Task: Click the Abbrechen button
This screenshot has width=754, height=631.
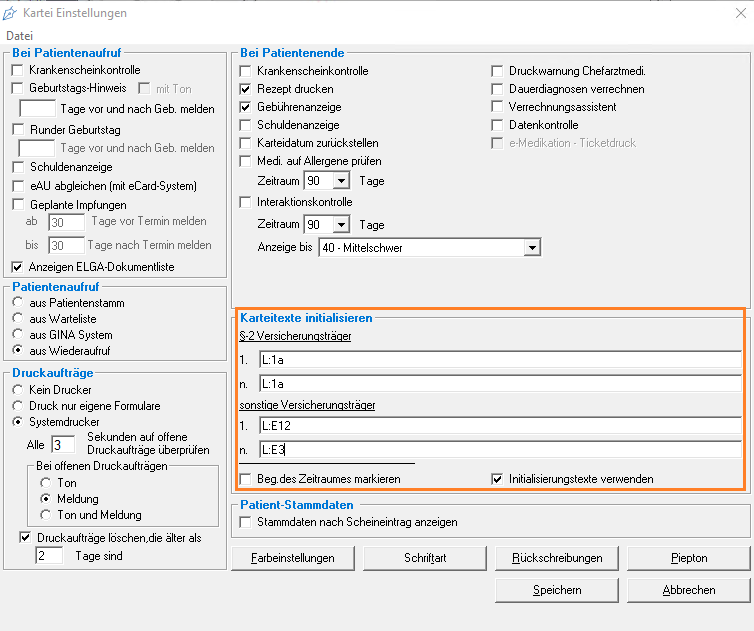Action: click(x=688, y=590)
